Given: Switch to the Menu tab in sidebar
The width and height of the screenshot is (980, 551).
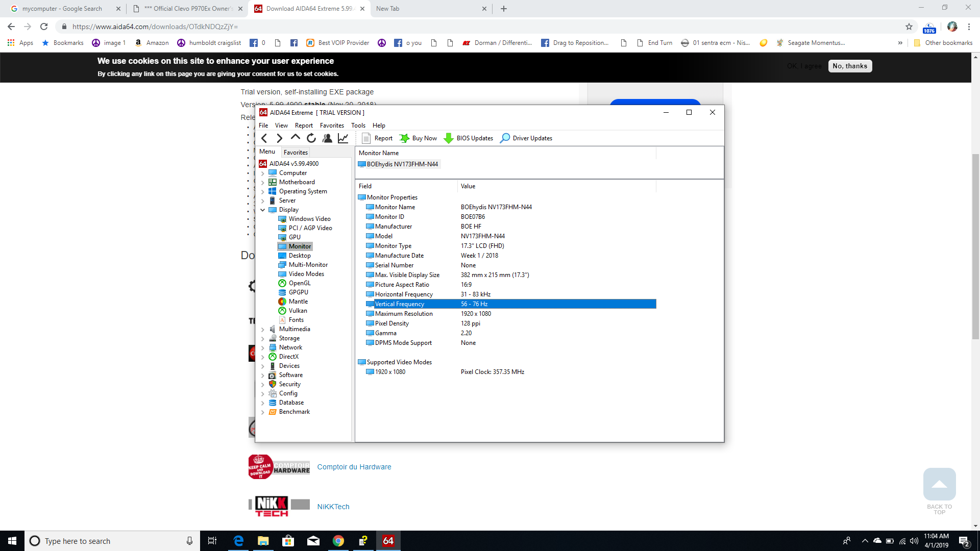Looking at the screenshot, I should [267, 152].
